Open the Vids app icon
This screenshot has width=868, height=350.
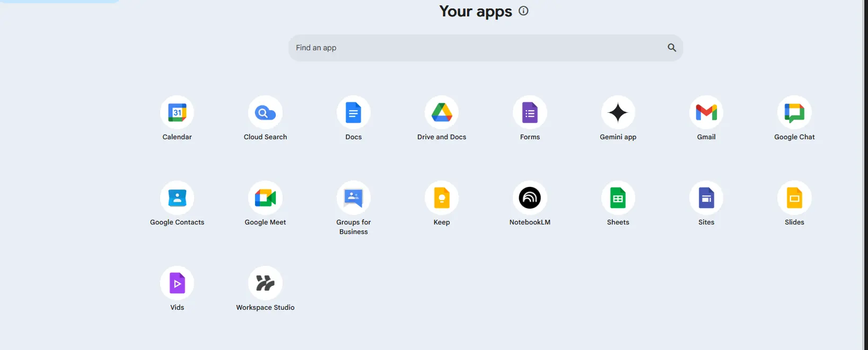click(x=177, y=283)
